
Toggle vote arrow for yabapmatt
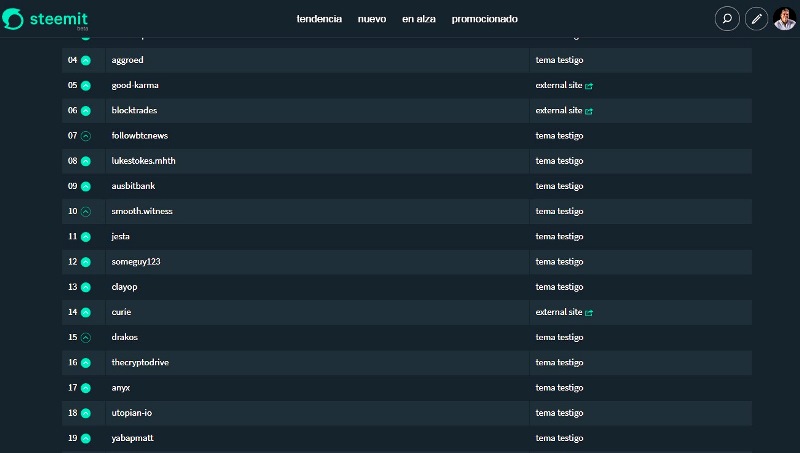[86, 438]
